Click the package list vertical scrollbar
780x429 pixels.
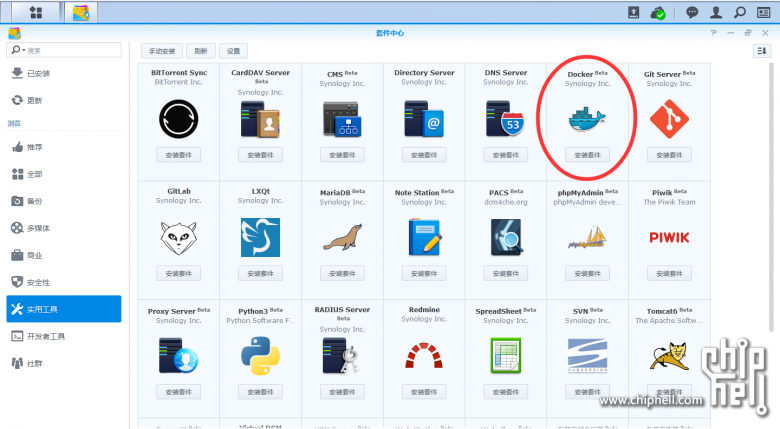click(771, 199)
